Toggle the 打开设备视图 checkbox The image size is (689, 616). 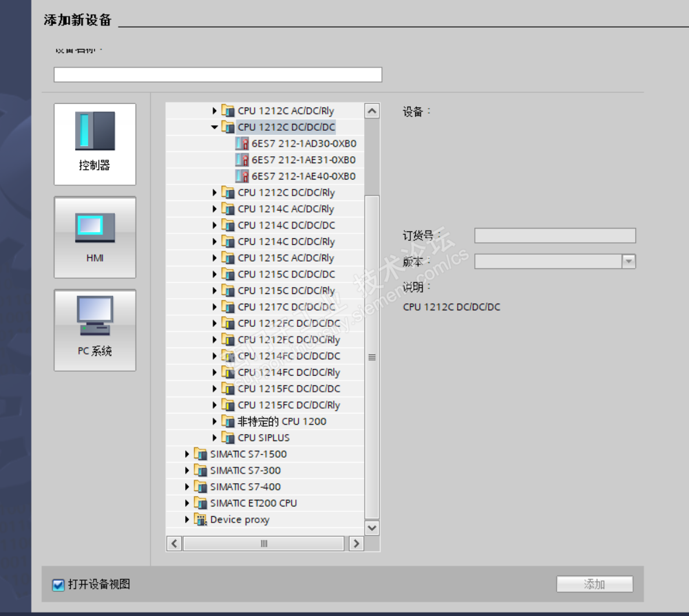[x=59, y=585]
